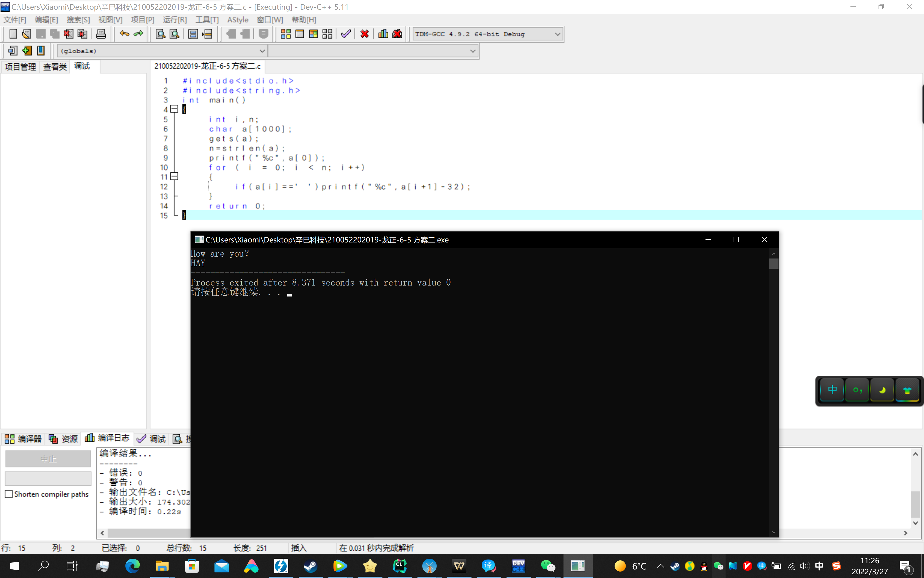The height and width of the screenshot is (578, 924).
Task: Collapse the for-loop fold at line 11
Action: click(174, 176)
